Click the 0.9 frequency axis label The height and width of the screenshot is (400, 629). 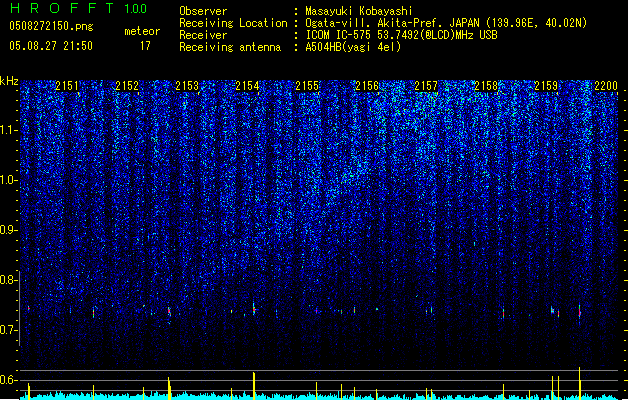point(9,230)
